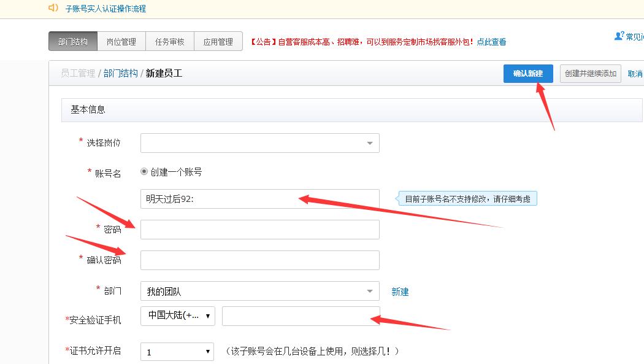Click the 新建 link beside 部门

[400, 291]
